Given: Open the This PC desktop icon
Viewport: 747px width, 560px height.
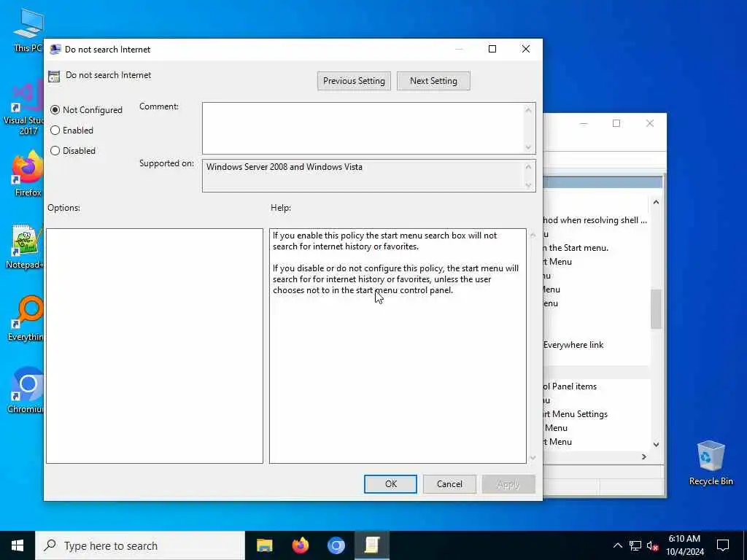Looking at the screenshot, I should 28,29.
